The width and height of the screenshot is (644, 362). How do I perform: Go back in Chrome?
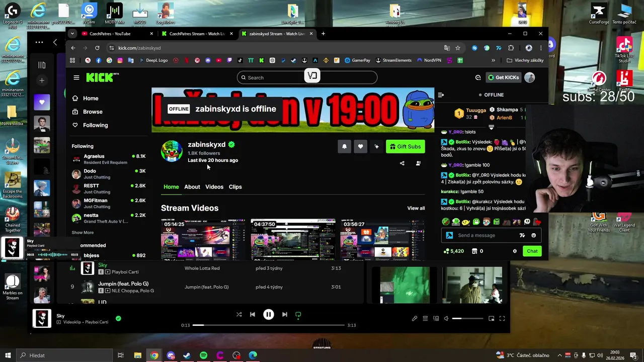coord(73,48)
